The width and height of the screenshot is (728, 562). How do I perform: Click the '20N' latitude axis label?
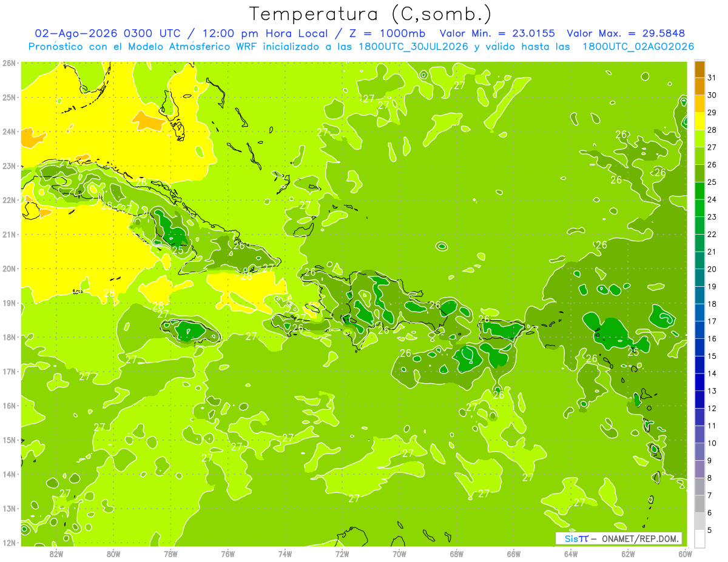9,269
